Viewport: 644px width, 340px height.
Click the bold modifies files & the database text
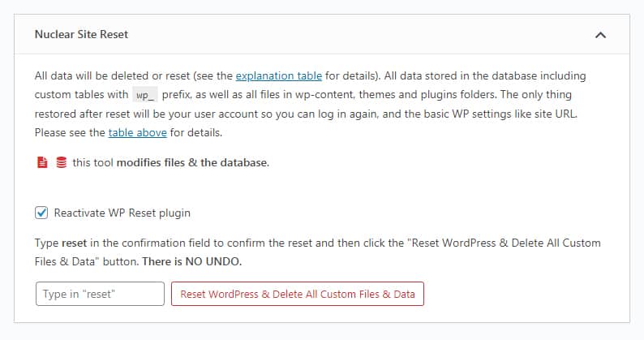click(x=192, y=163)
